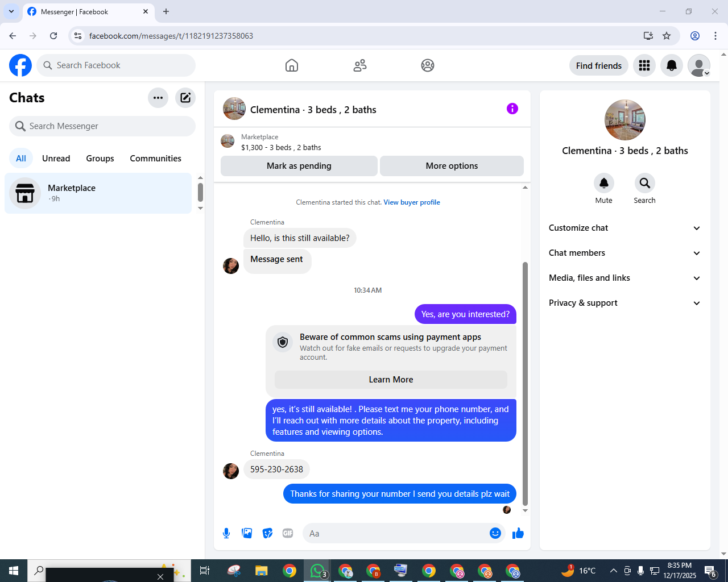Viewport: 728px width, 582px height.
Task: Select the Communities chats tab
Action: pos(156,159)
